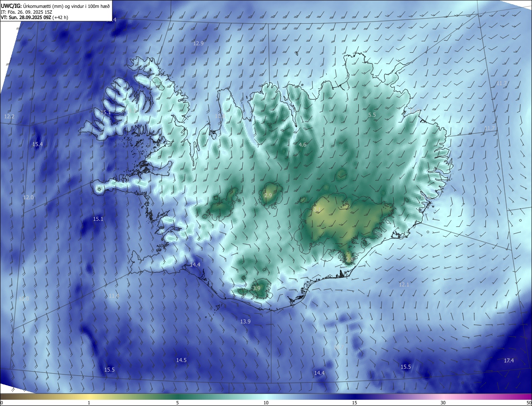Click the 5.5 value over northeast Iceland
The image size is (532, 406).
tap(372, 115)
